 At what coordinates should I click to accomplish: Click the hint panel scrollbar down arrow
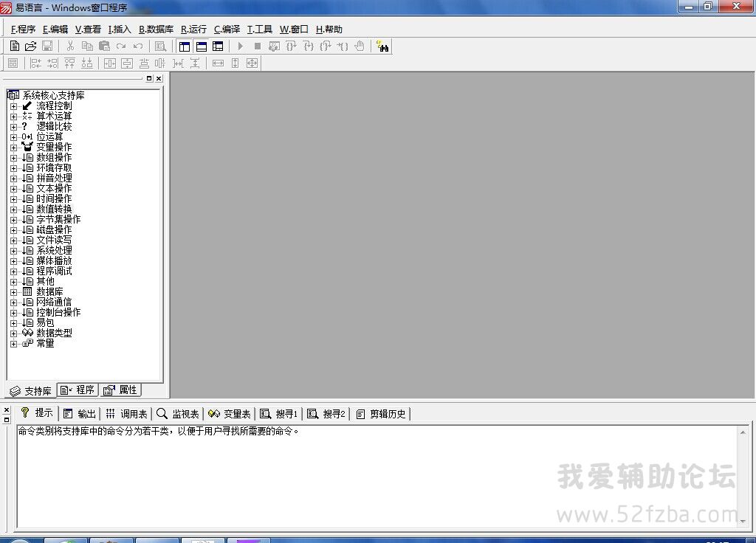tap(743, 521)
